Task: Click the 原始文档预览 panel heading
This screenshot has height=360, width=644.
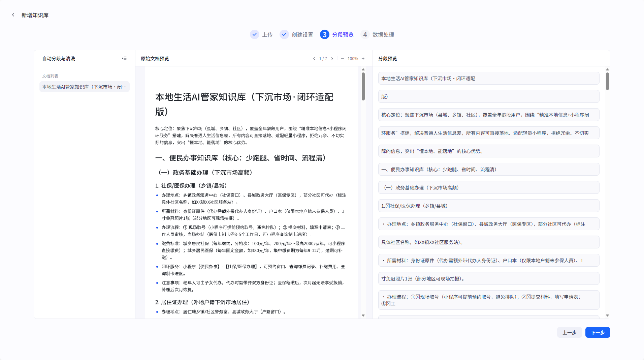Action: (155, 59)
